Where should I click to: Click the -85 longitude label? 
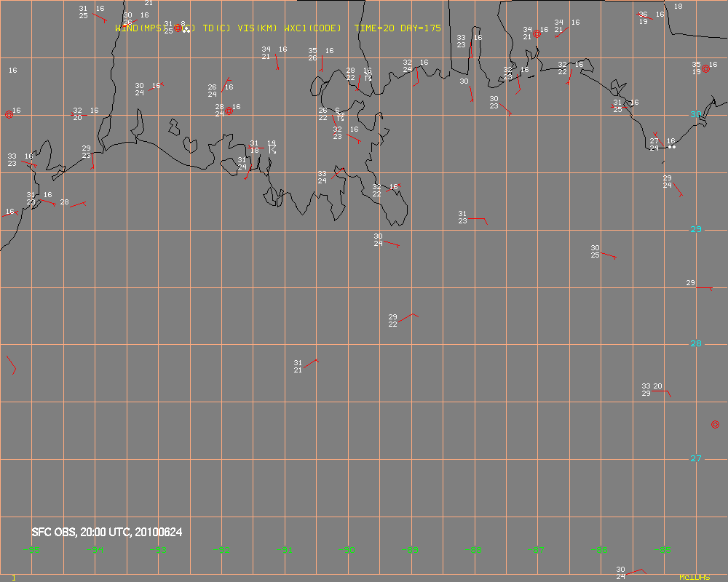pyautogui.click(x=662, y=550)
